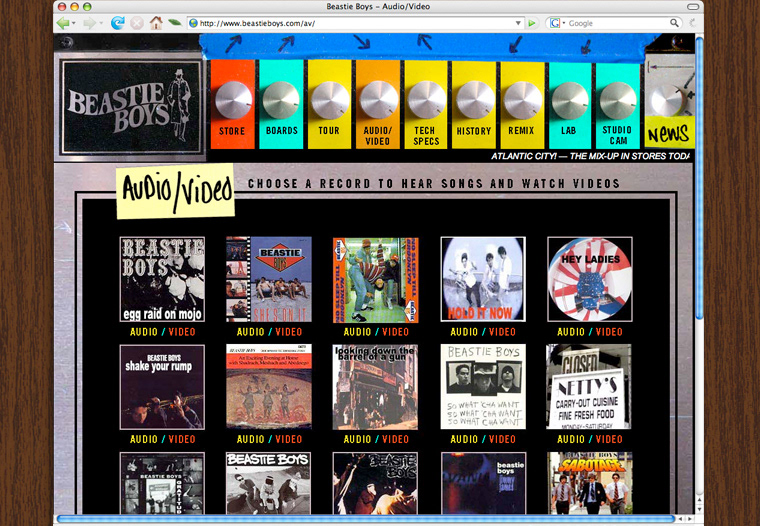Open the STUDIO CAM knob navigation item
760x526 pixels.
pyautogui.click(x=618, y=104)
